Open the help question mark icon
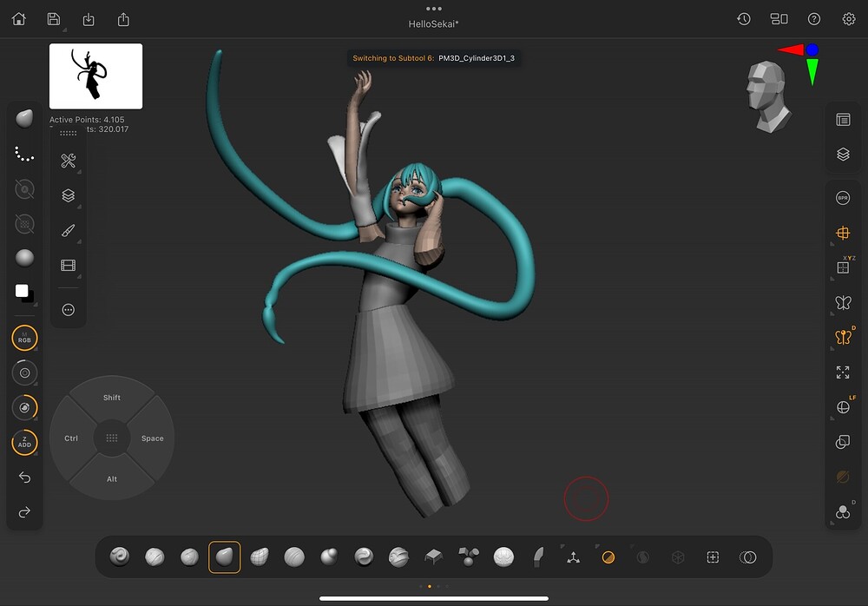Screen dimensions: 868x606 coord(814,19)
